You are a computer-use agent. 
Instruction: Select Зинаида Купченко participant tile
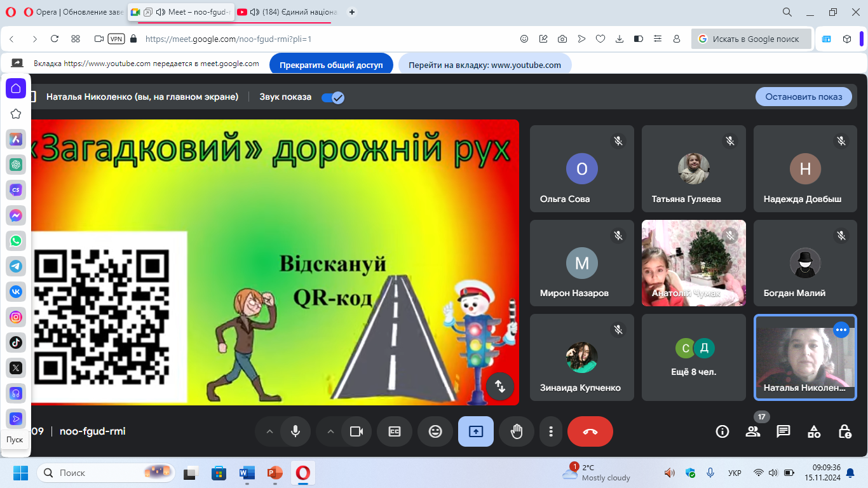pos(582,357)
